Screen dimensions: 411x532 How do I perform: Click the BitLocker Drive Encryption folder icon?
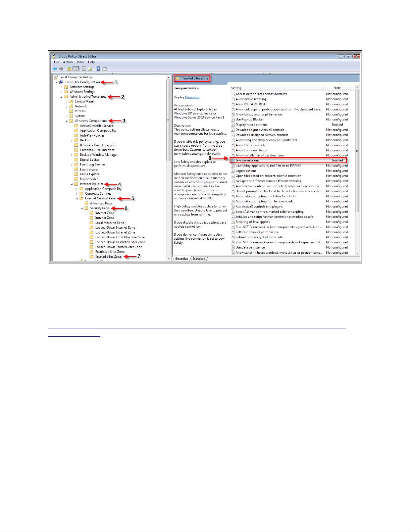[x=76, y=145]
